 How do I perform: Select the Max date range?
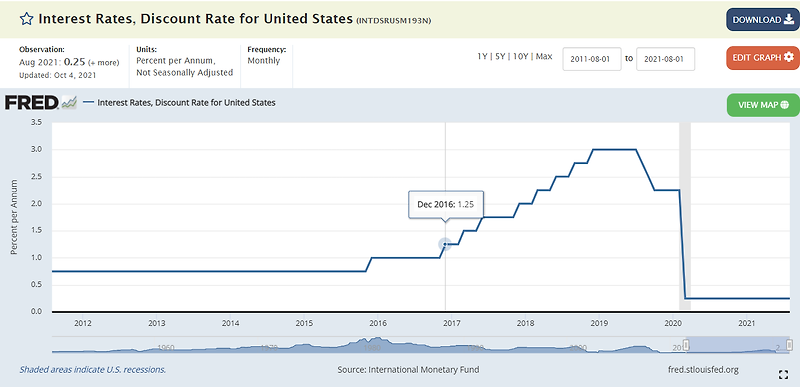544,57
